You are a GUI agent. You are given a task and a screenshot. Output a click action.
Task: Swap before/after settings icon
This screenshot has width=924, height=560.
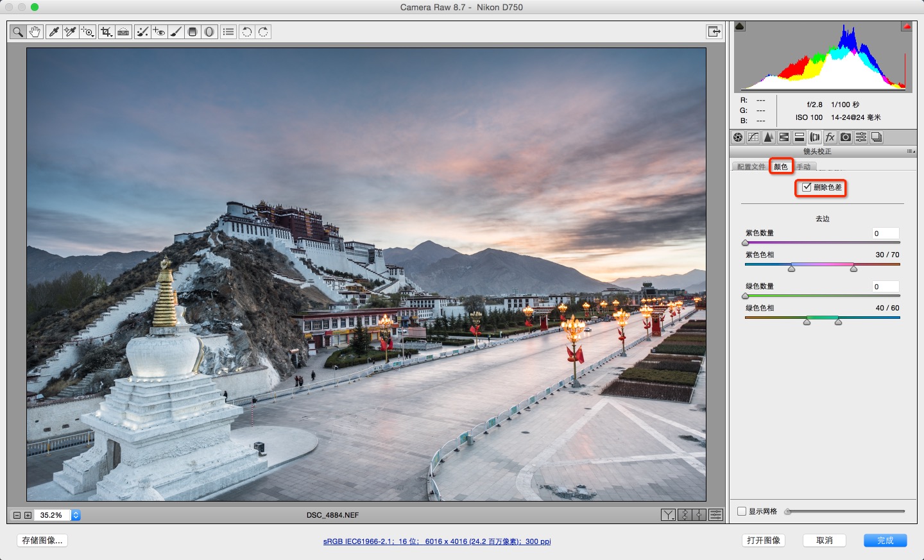click(685, 514)
